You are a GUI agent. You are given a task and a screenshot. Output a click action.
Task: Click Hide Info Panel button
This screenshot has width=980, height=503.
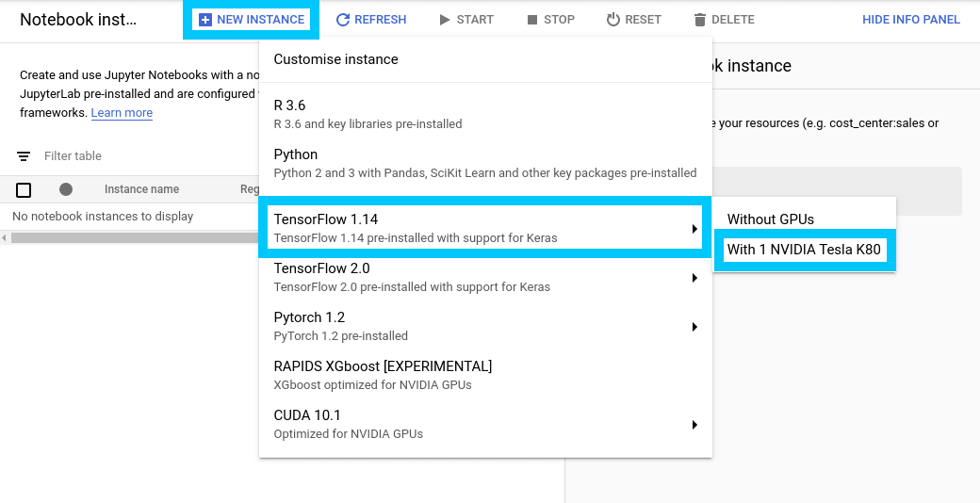910,20
